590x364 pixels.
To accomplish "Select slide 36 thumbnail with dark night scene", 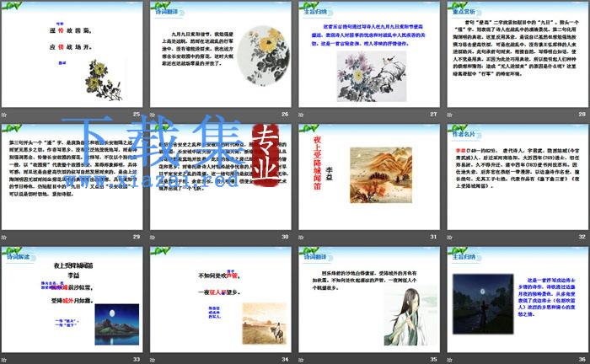I will [x=518, y=300].
